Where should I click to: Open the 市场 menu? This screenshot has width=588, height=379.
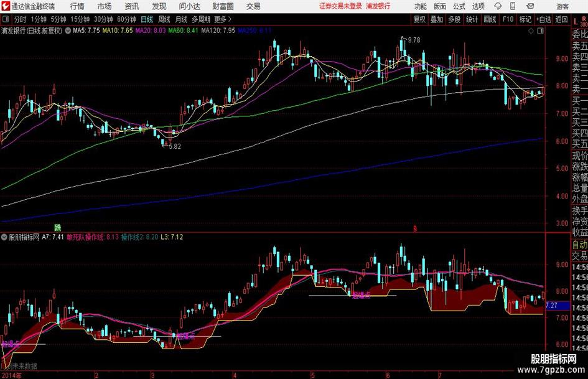(105, 6)
